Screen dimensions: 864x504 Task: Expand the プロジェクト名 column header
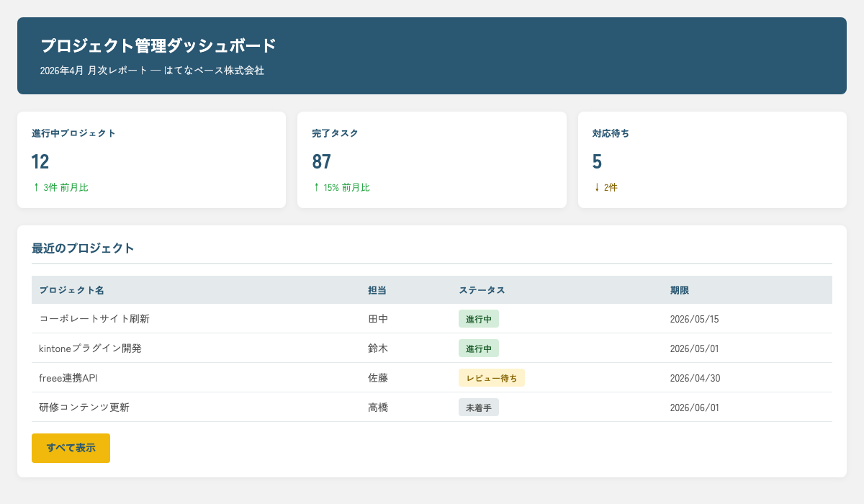(x=71, y=290)
